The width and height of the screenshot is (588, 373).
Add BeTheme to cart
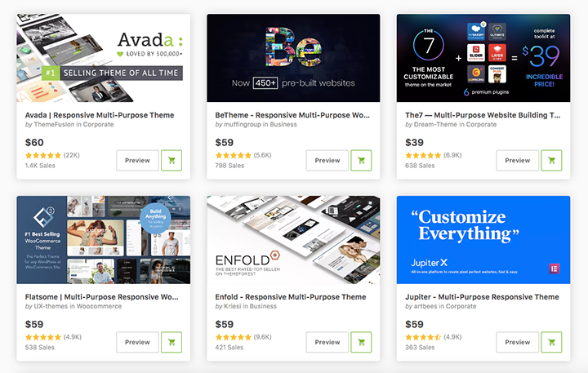pos(361,161)
